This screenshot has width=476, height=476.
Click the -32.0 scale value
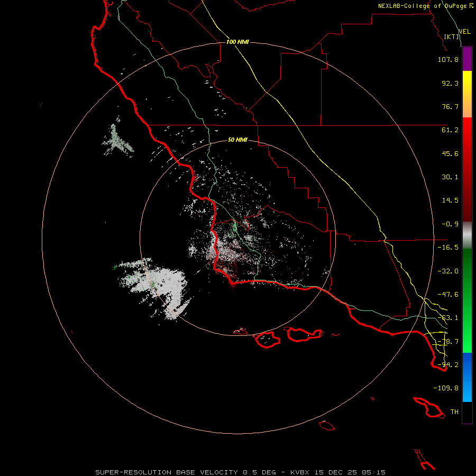pos(448,271)
